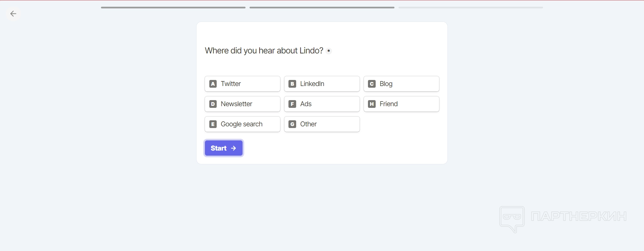This screenshot has width=644, height=251.
Task: Choose the Other option
Action: 322,124
